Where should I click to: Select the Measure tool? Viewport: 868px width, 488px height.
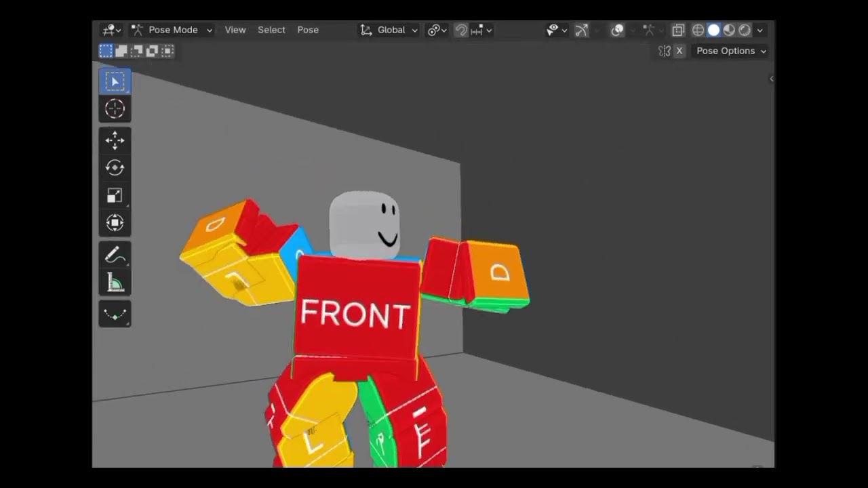coord(115,283)
